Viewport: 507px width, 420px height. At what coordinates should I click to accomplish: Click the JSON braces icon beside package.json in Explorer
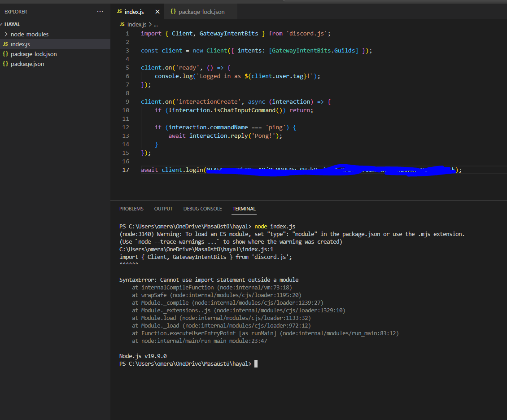(5, 64)
